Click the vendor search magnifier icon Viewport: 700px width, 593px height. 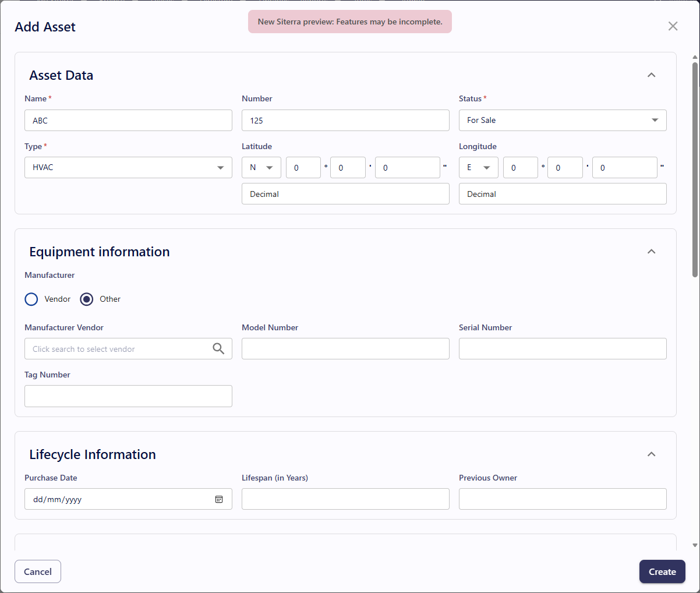pyautogui.click(x=218, y=348)
